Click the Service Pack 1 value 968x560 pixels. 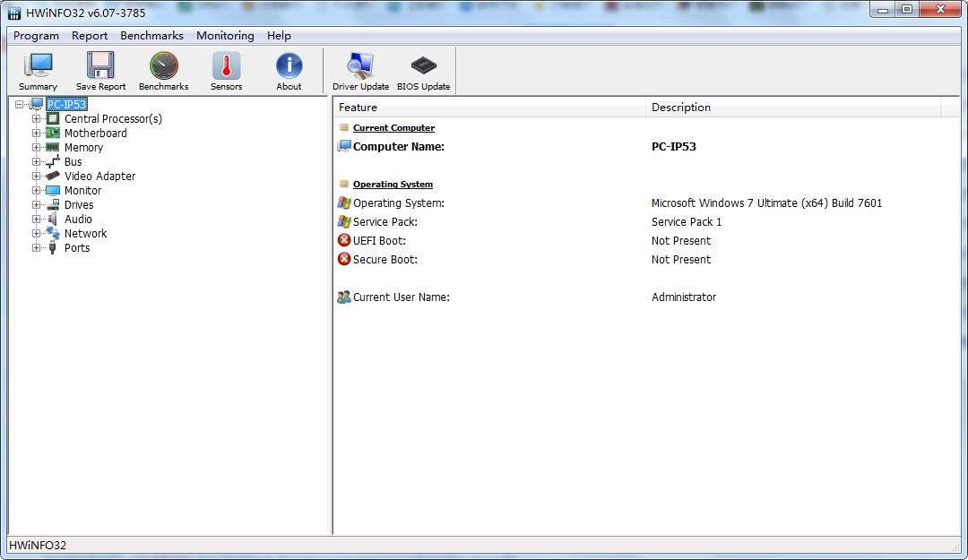pos(687,221)
